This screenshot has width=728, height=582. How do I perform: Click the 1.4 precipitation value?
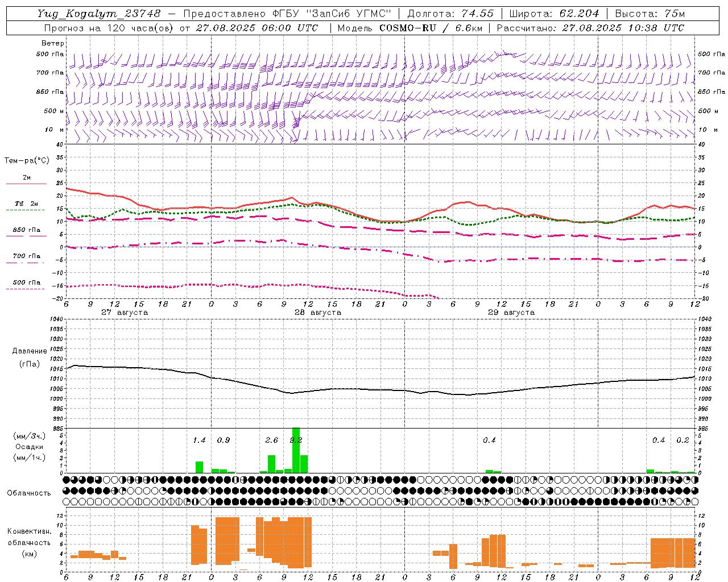point(199,440)
